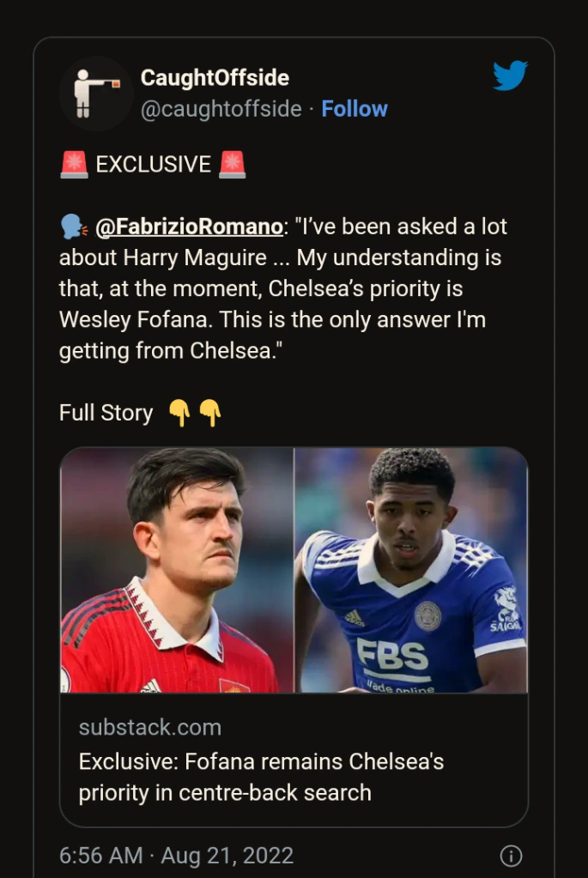Click the Full Story text
Image resolution: width=588 pixels, height=878 pixels.
[x=106, y=414]
